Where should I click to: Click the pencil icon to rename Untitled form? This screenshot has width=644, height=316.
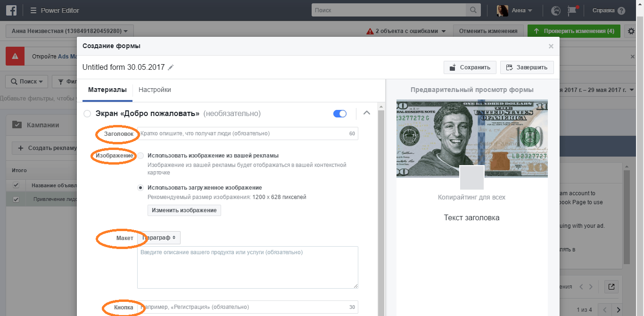171,67
